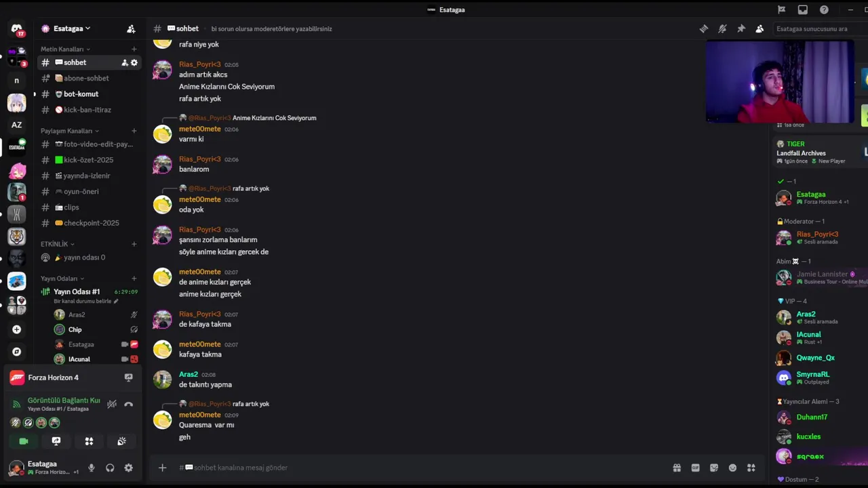Toggle deafen with the headphones button
Screen dimensions: 868x488
[x=110, y=468]
